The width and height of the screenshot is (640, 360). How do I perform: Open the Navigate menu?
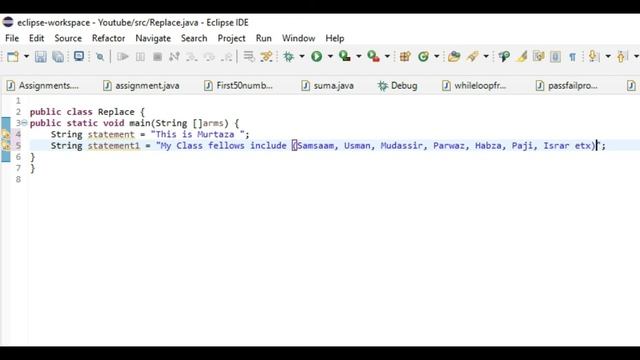153,38
